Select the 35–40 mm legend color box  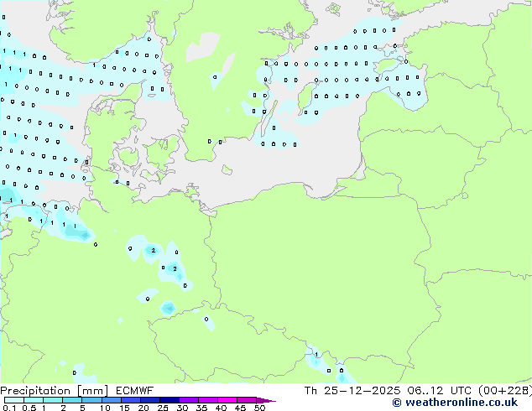point(208,400)
